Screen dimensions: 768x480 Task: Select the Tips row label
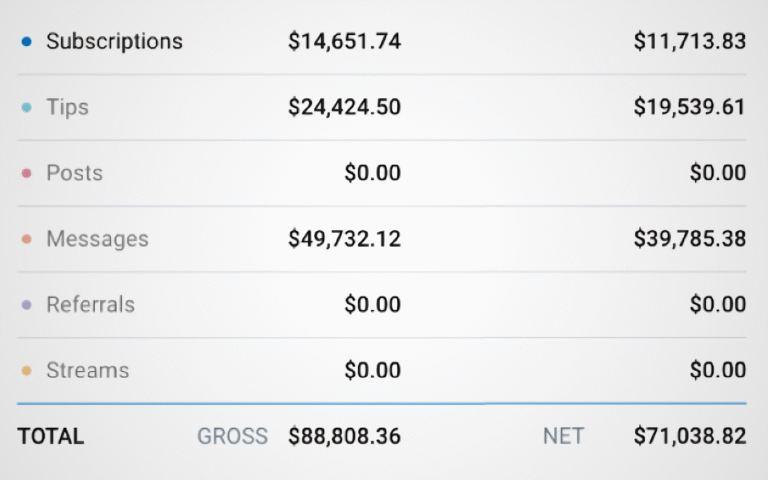click(x=67, y=107)
